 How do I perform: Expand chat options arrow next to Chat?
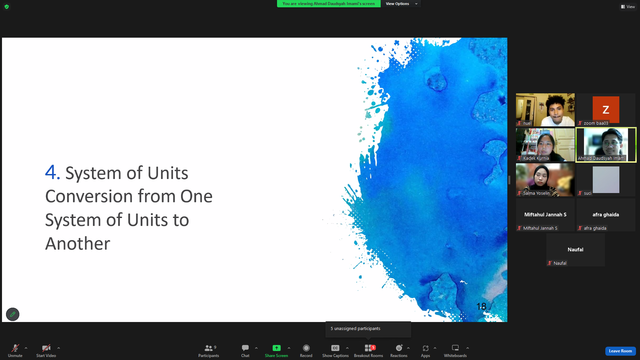pos(256,348)
